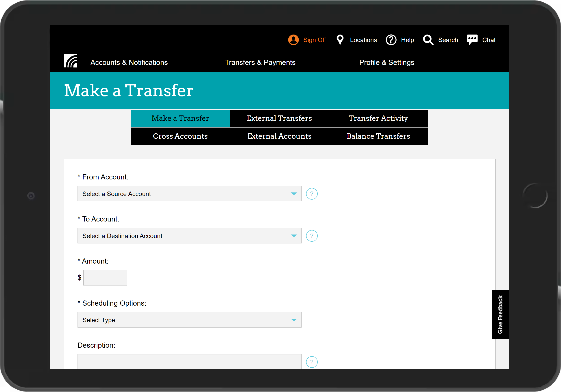
Task: Switch to the Transfer Activity tab
Action: pyautogui.click(x=378, y=118)
